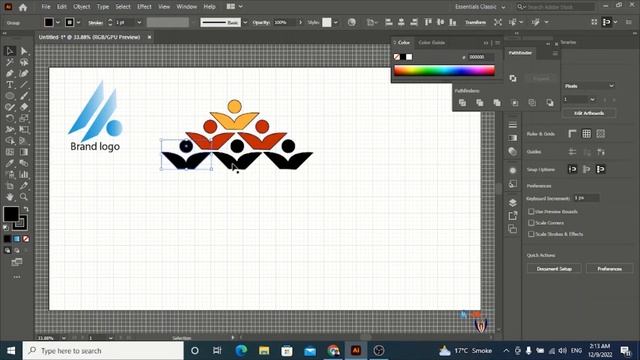Click the Windows taskbar search box

coord(103,351)
